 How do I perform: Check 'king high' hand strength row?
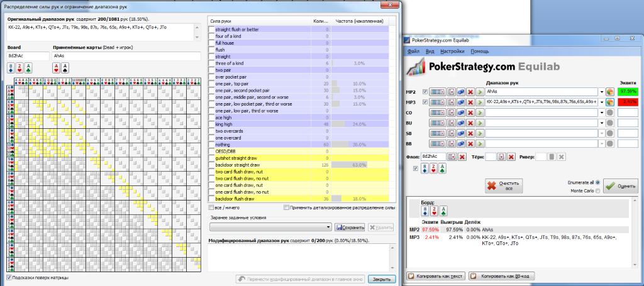coord(211,124)
